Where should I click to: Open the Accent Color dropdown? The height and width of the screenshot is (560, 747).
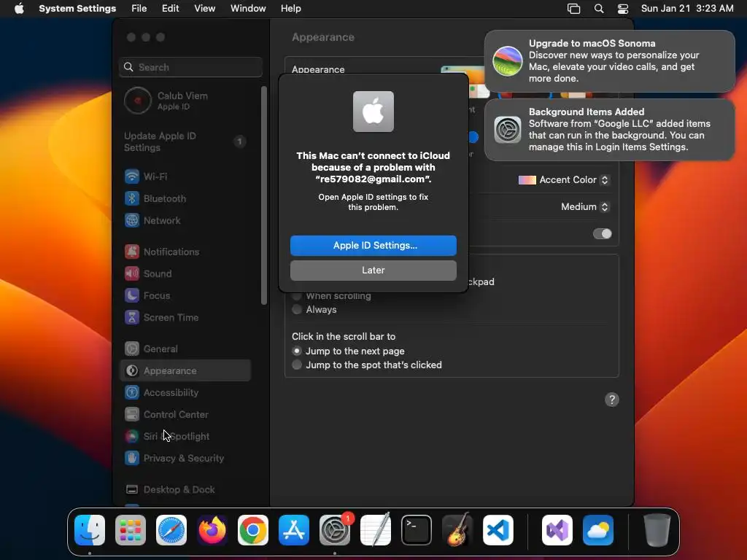564,180
